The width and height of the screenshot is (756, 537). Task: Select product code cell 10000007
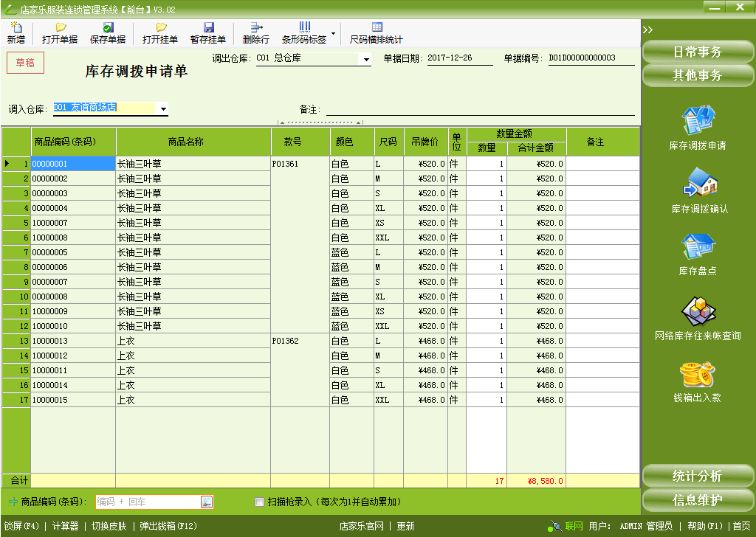pyautogui.click(x=73, y=223)
